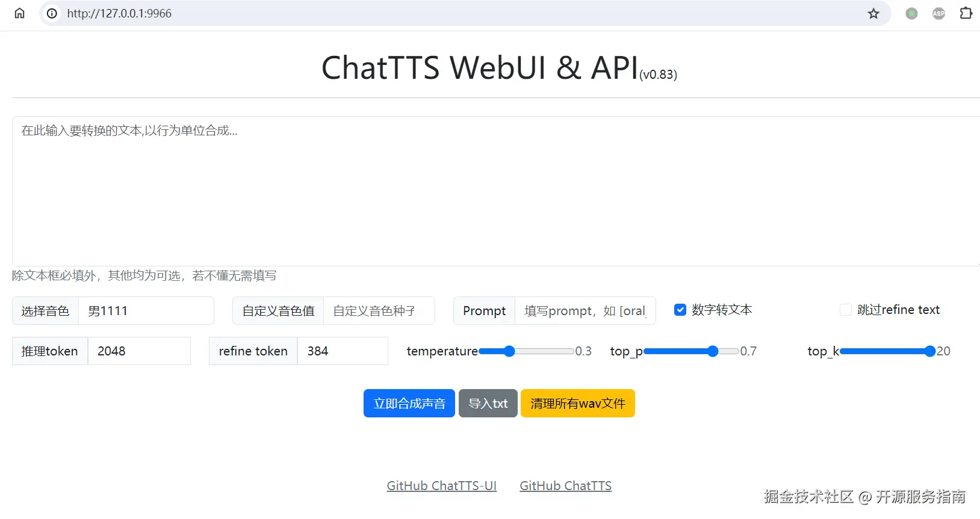Click the top_p value 0.7
Image resolution: width=980 pixels, height=519 pixels.
tap(748, 351)
